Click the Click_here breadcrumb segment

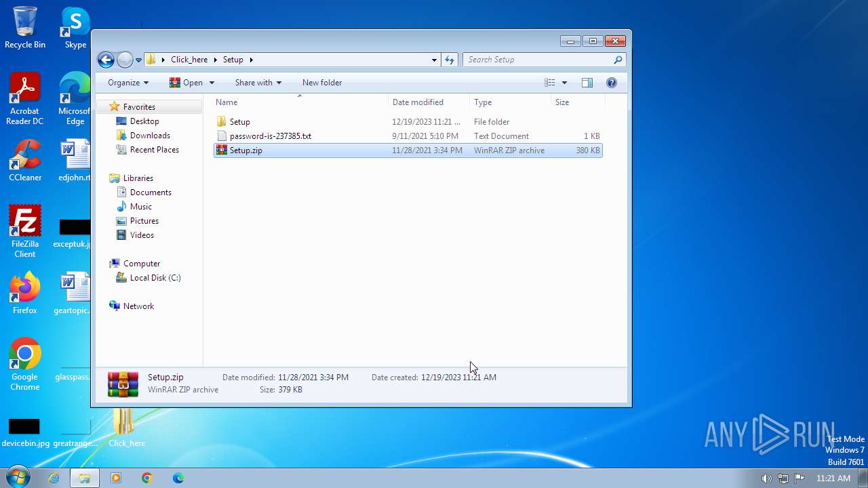click(x=189, y=60)
